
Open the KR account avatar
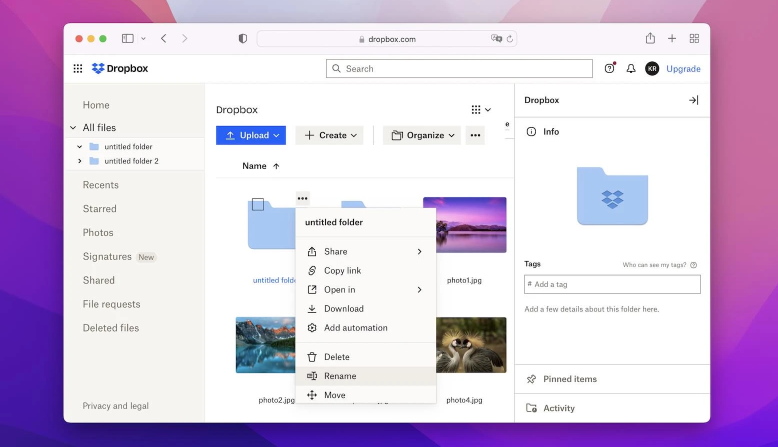652,68
